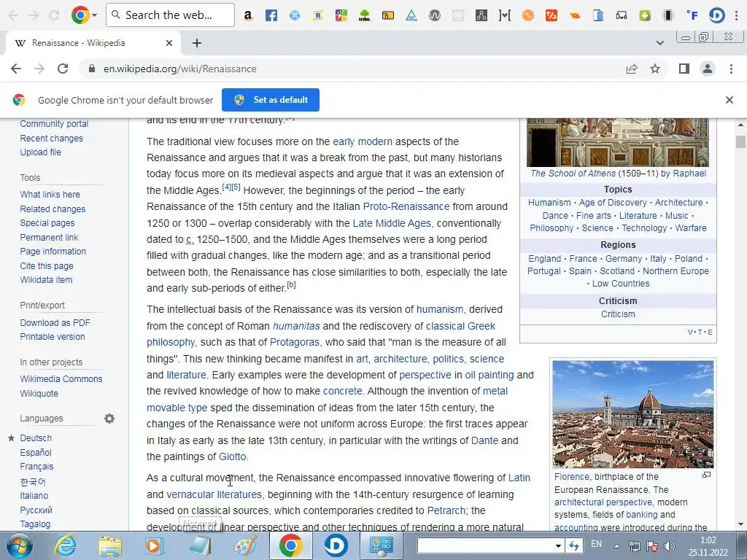Open the Late Middle Ages link
Viewport: 747px width, 560px height.
(392, 223)
